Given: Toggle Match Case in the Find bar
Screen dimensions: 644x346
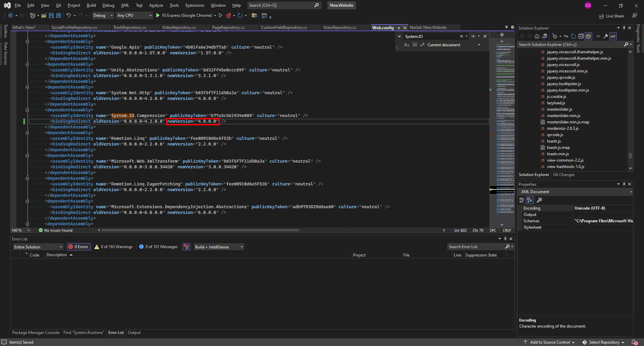Looking at the screenshot, I should [406, 45].
